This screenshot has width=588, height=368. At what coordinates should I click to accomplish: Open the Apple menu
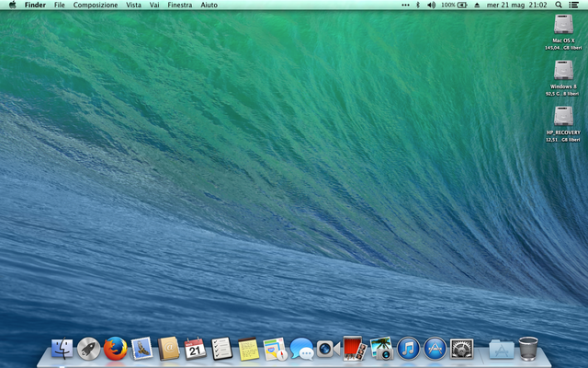click(12, 5)
